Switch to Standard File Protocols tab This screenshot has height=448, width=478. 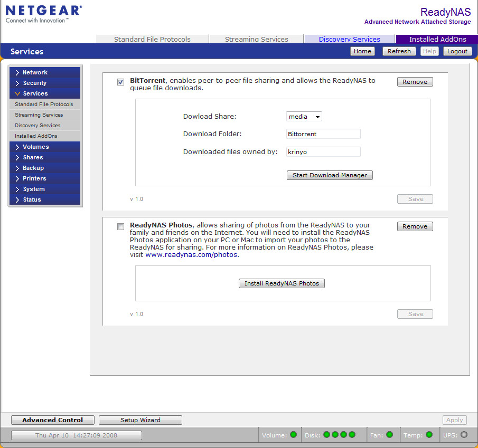click(x=152, y=39)
